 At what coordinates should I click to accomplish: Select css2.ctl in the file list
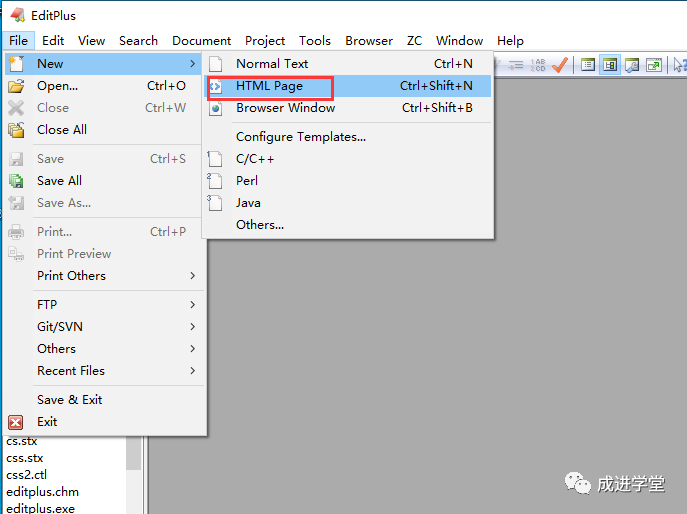point(26,475)
